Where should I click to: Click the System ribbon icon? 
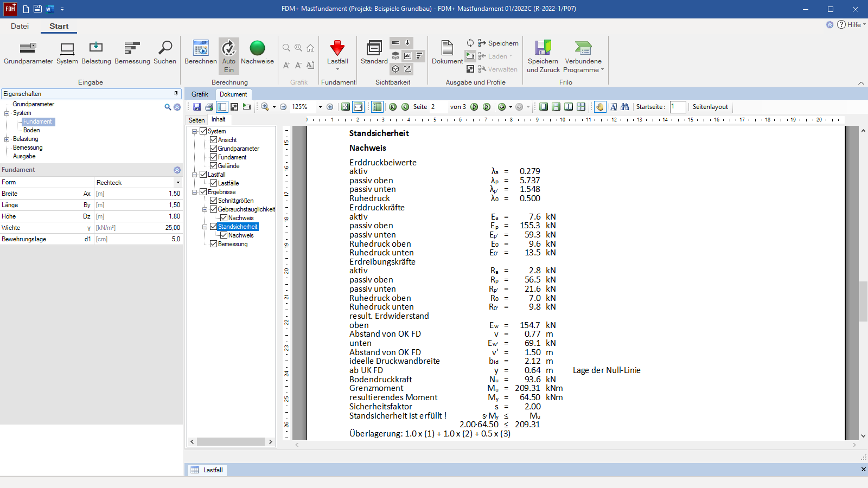67,53
